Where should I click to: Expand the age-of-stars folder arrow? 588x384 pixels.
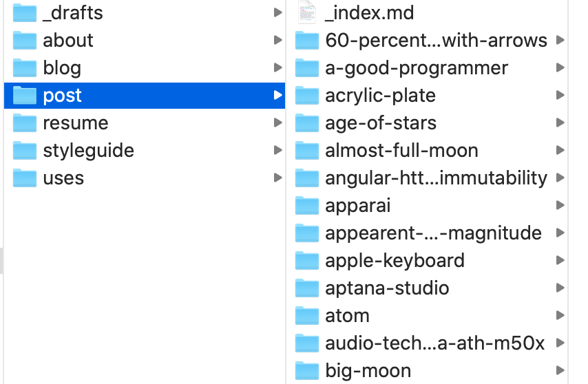point(560,122)
